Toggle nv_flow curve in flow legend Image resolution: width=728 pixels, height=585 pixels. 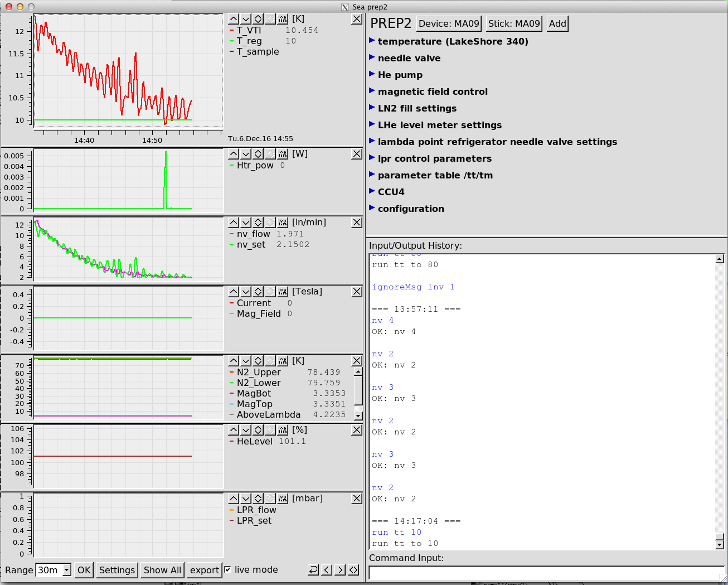pos(253,234)
